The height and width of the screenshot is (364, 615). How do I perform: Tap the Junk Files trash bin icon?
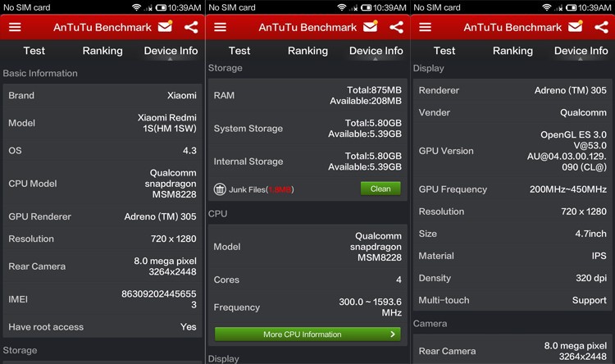220,189
